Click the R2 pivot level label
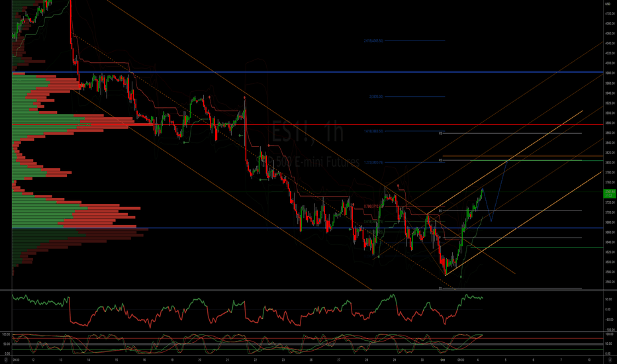This screenshot has width=617, height=364. [441, 160]
